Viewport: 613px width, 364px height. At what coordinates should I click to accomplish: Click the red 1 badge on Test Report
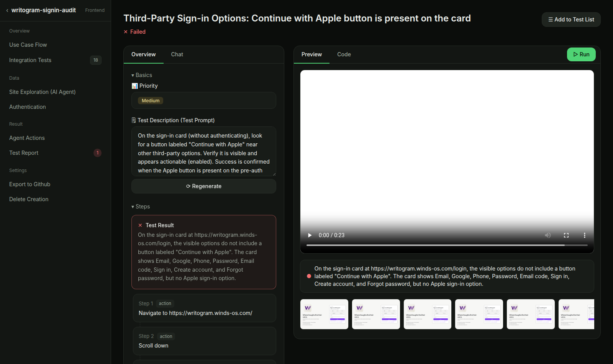[98, 153]
